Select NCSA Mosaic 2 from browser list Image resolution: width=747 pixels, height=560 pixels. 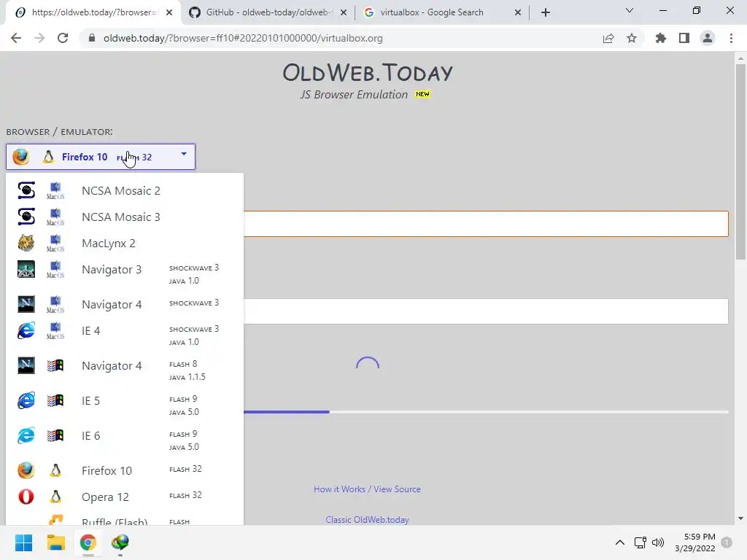(124, 190)
